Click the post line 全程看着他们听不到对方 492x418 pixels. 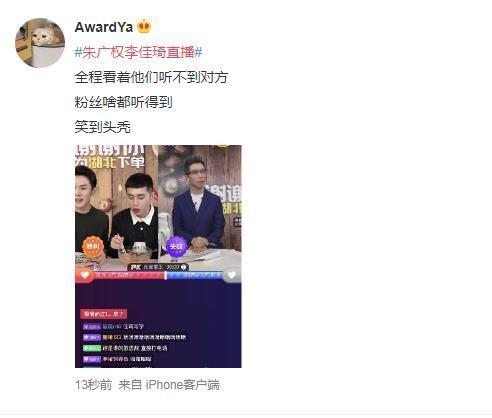(151, 77)
